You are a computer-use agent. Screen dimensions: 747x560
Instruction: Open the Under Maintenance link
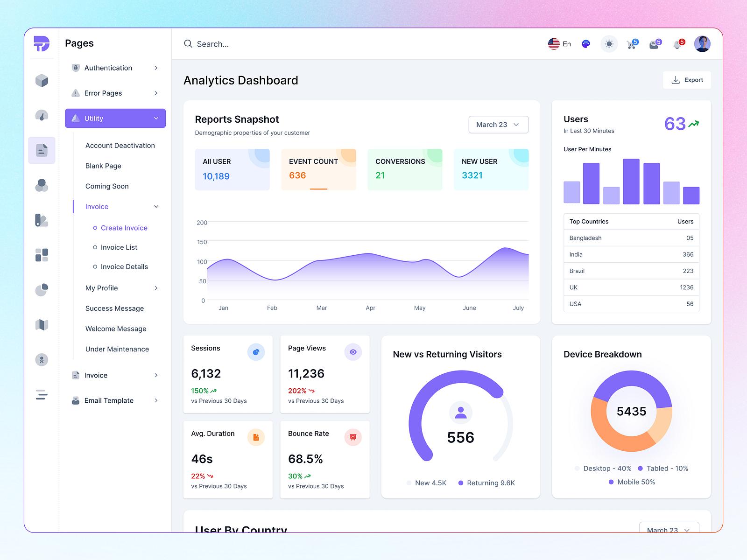117,349
